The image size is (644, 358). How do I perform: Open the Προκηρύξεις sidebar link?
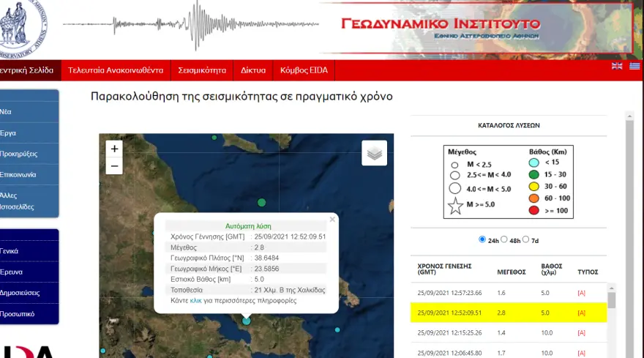[x=18, y=154]
